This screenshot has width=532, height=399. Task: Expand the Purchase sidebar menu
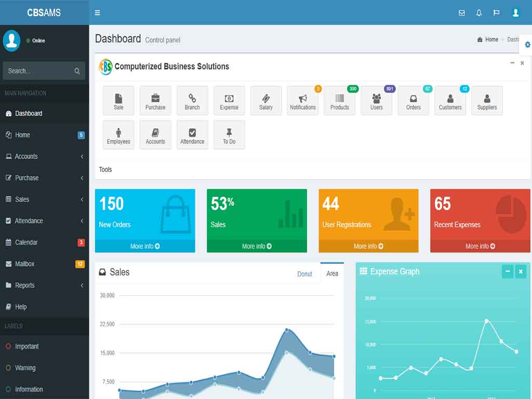click(x=44, y=178)
